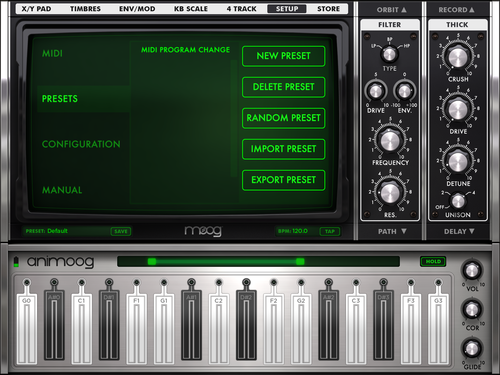The image size is (500, 375).
Task: Play the C1 key
Action: (x=82, y=328)
